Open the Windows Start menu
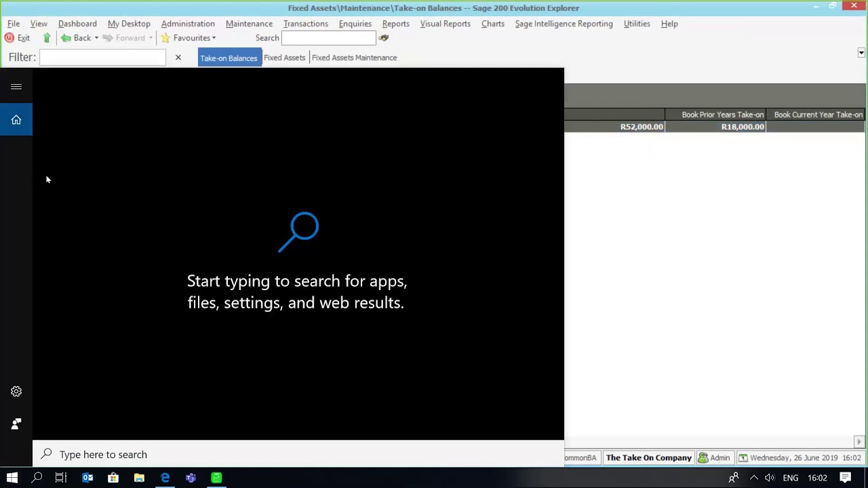The width and height of the screenshot is (868, 488). pos(12,478)
